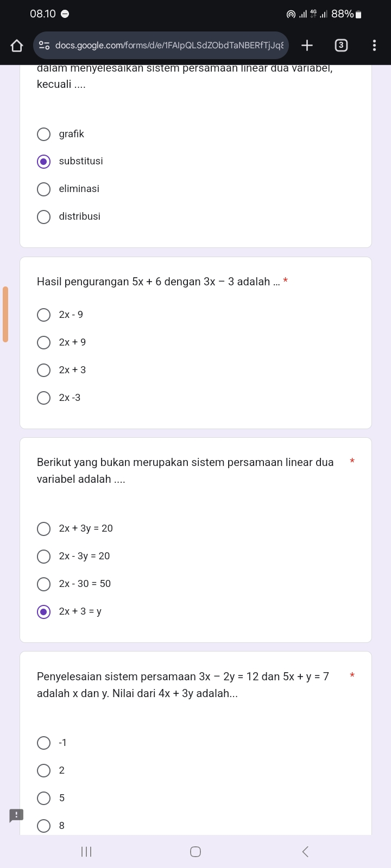Tap the error report icon near bottom left
The width and height of the screenshot is (391, 868).
point(15,815)
